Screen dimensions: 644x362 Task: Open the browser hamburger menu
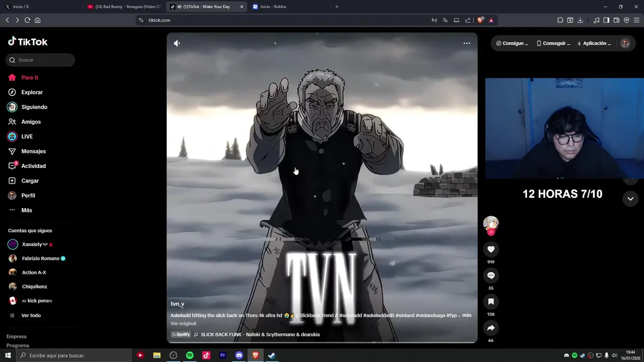click(x=636, y=20)
